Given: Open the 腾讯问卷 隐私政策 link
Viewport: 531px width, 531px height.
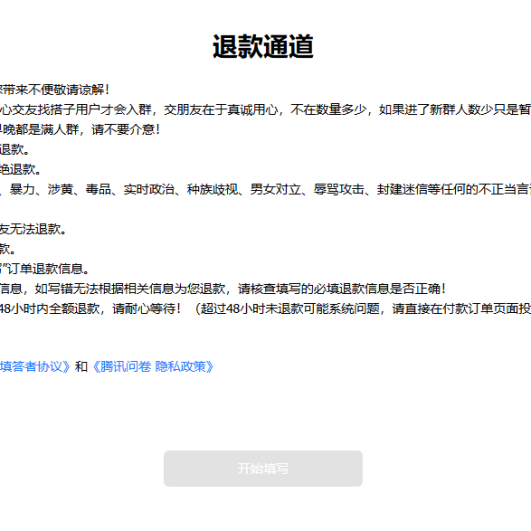Looking at the screenshot, I should (153, 367).
